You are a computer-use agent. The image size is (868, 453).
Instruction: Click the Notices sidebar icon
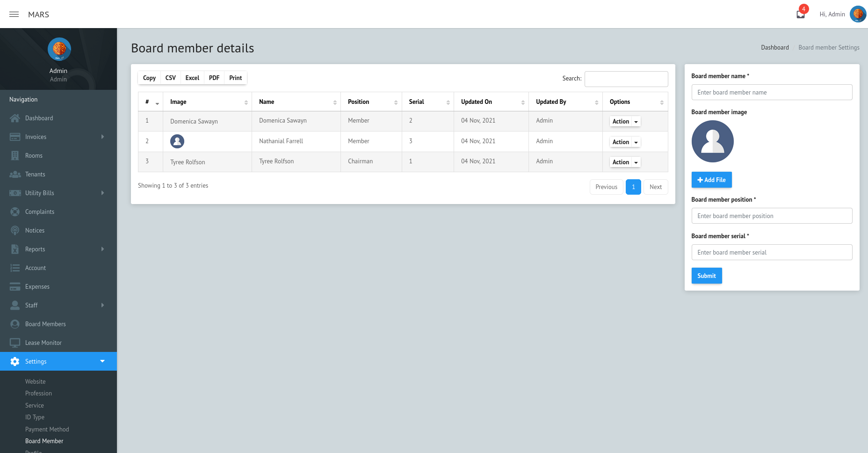[x=14, y=230]
